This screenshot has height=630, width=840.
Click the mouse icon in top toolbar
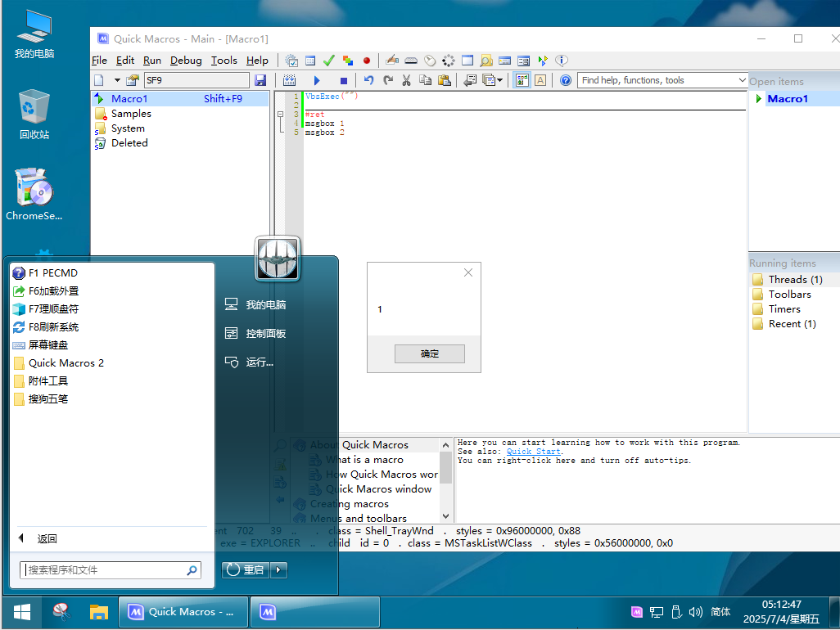[x=430, y=61]
